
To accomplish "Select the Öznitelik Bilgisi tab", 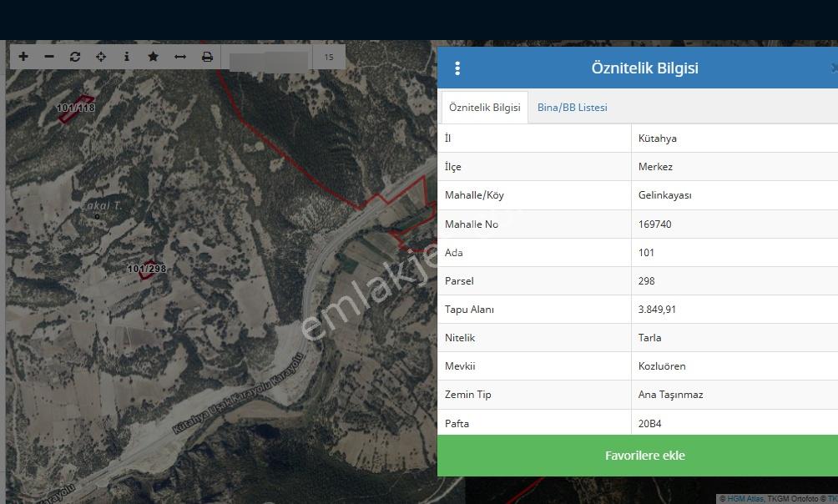I will point(485,108).
